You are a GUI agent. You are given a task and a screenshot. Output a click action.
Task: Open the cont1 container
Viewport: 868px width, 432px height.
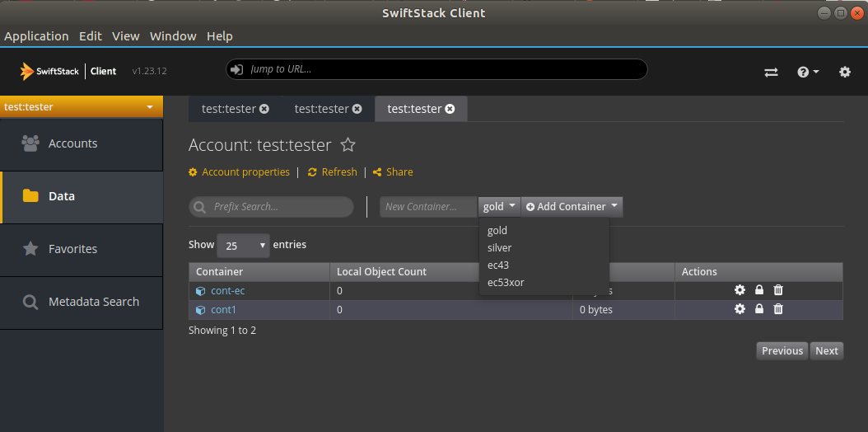224,310
